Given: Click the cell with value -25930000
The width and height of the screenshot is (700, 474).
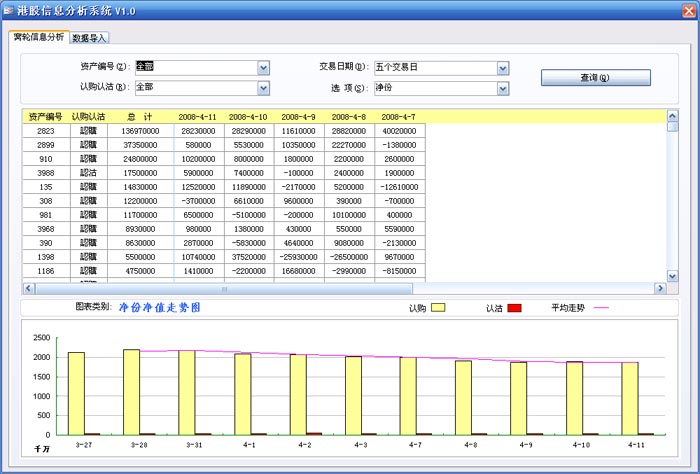Looking at the screenshot, I should (298, 257).
